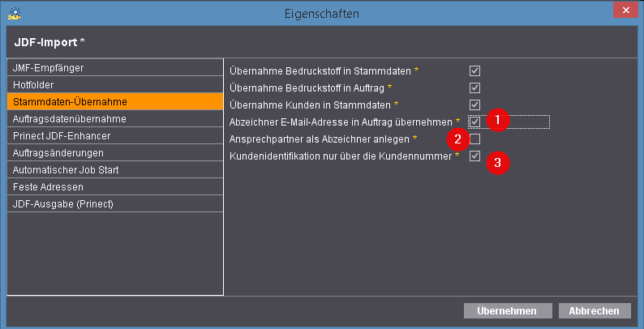The image size is (644, 329).
Task: Disable Übernahme Kunden in Stammdaten
Action: [x=474, y=105]
